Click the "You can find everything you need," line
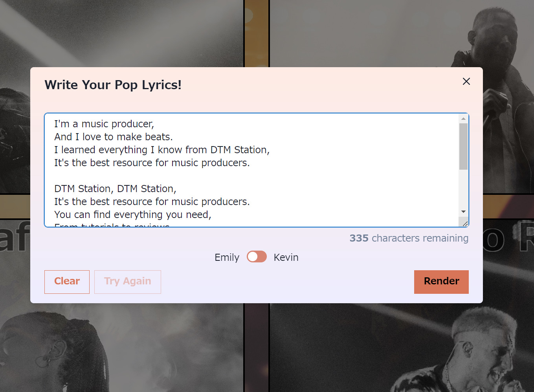The width and height of the screenshot is (534, 392). 133,214
